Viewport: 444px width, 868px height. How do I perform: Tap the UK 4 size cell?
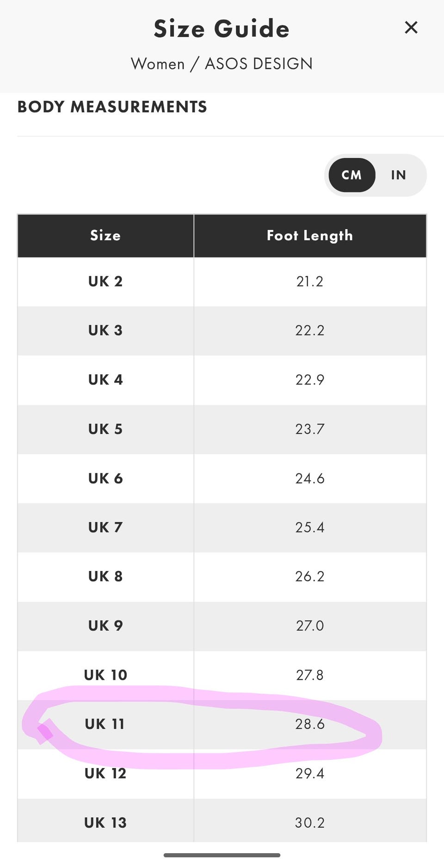(105, 380)
